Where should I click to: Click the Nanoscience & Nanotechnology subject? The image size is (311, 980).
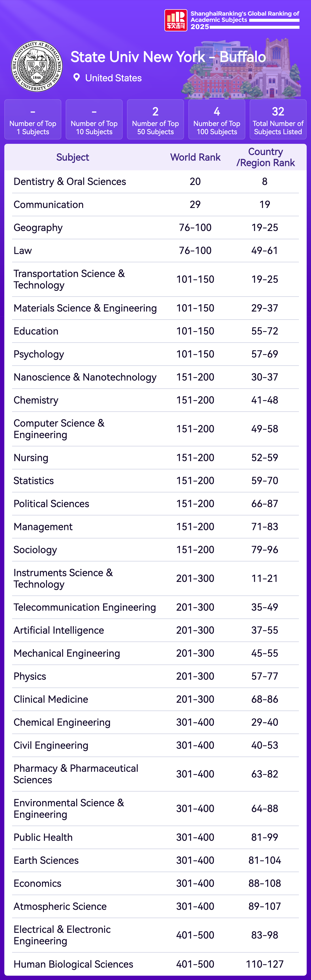click(85, 377)
